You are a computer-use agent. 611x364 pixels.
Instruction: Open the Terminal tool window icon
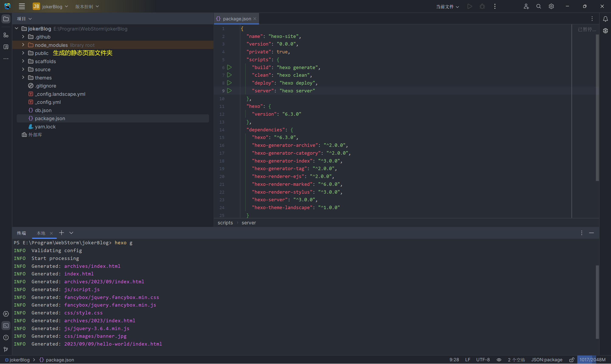pos(6,326)
